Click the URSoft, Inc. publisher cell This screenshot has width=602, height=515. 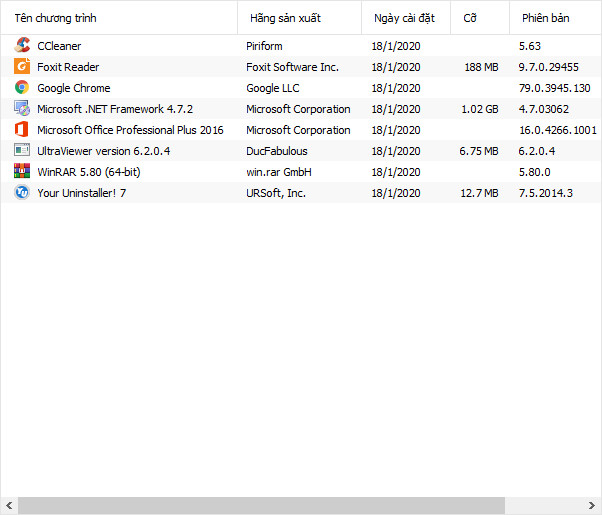point(276,193)
